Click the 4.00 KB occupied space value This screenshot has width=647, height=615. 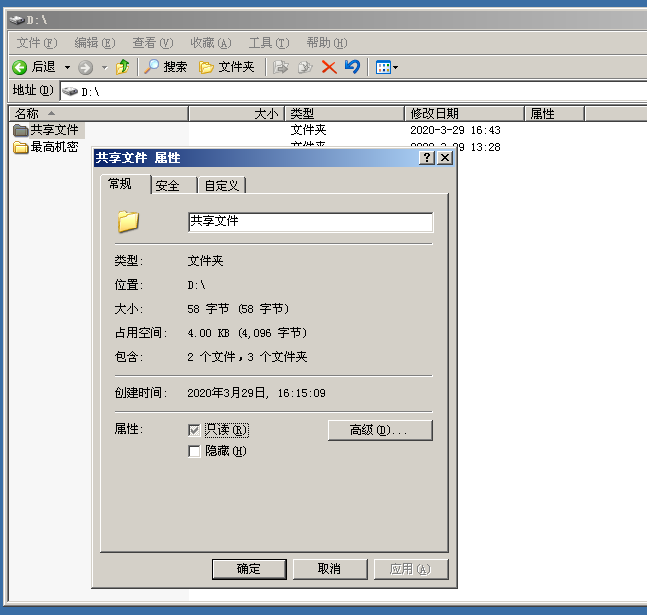[247, 333]
